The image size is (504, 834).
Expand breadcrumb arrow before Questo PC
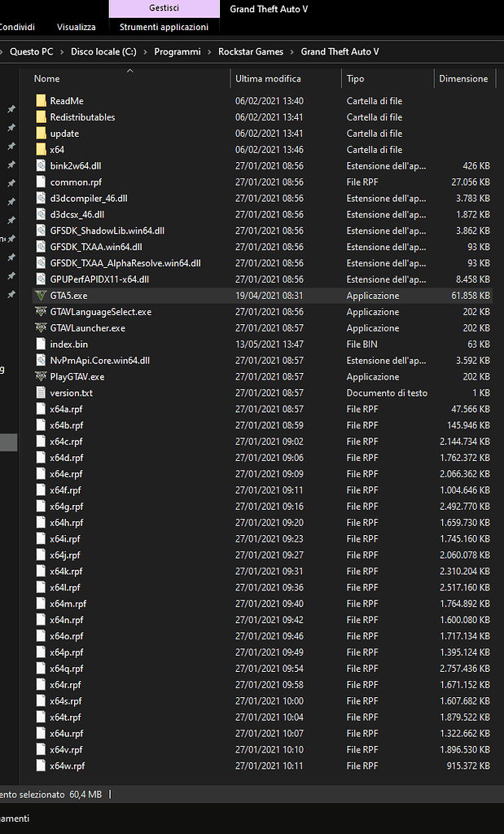pos(2,51)
